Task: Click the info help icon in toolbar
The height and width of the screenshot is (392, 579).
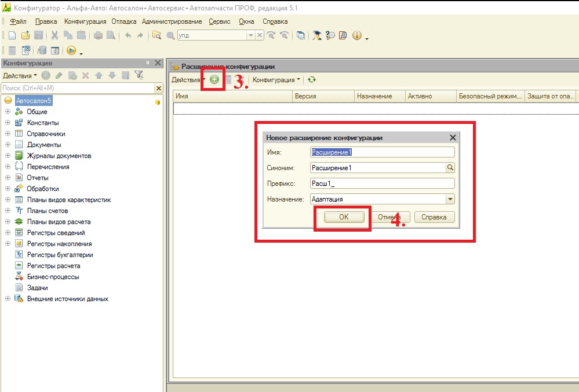Action: (x=356, y=36)
